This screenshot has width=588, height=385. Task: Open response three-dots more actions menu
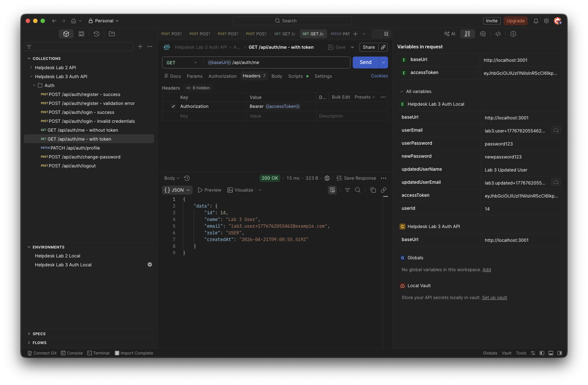click(384, 178)
